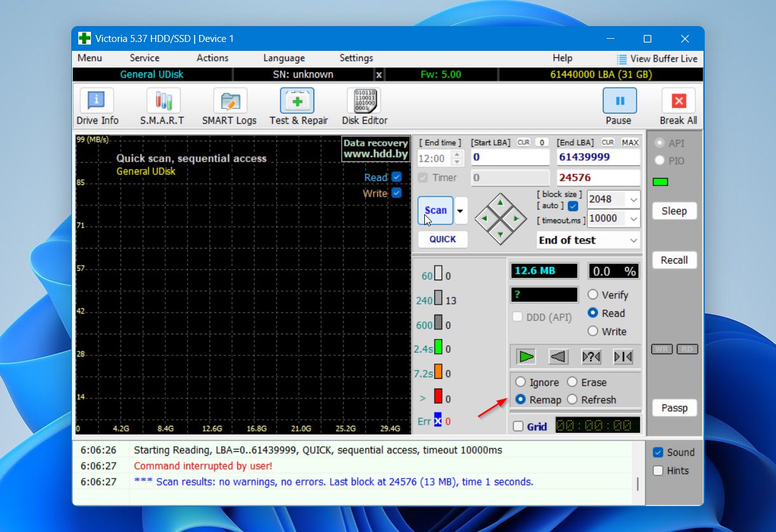The width and height of the screenshot is (776, 532).
Task: Select the Verify radio button
Action: click(593, 295)
